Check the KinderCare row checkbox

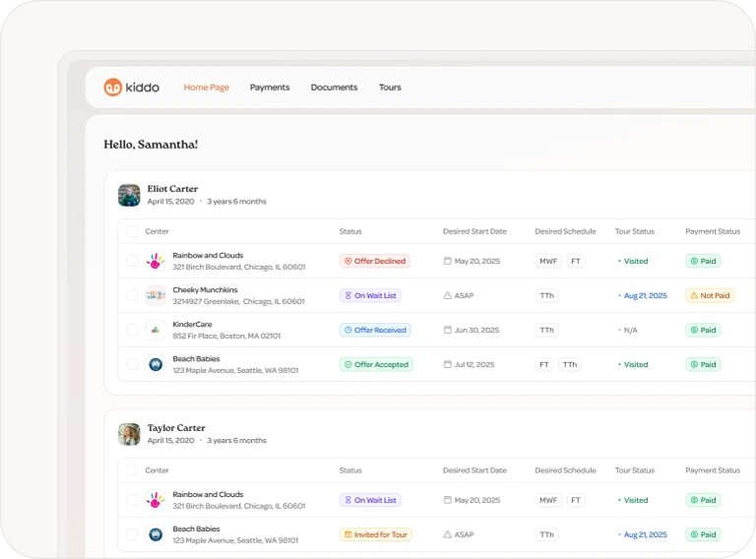tap(133, 330)
